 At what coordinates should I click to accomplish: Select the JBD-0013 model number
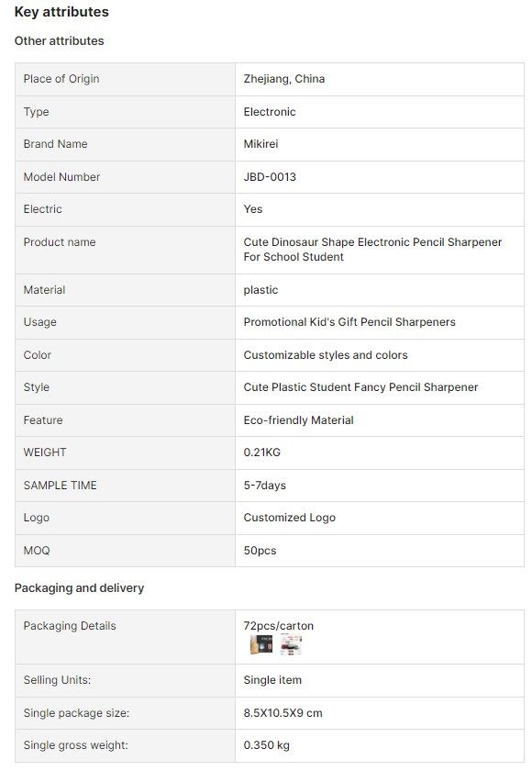point(270,177)
